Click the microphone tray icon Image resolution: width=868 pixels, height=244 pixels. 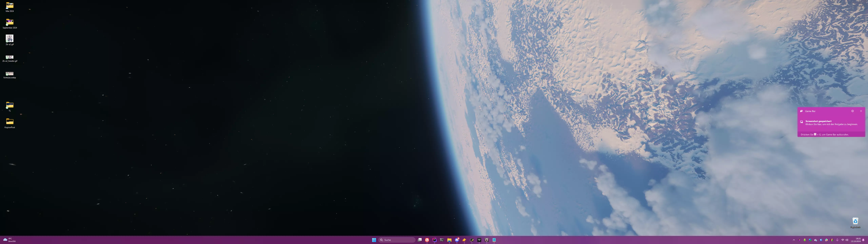(837, 240)
